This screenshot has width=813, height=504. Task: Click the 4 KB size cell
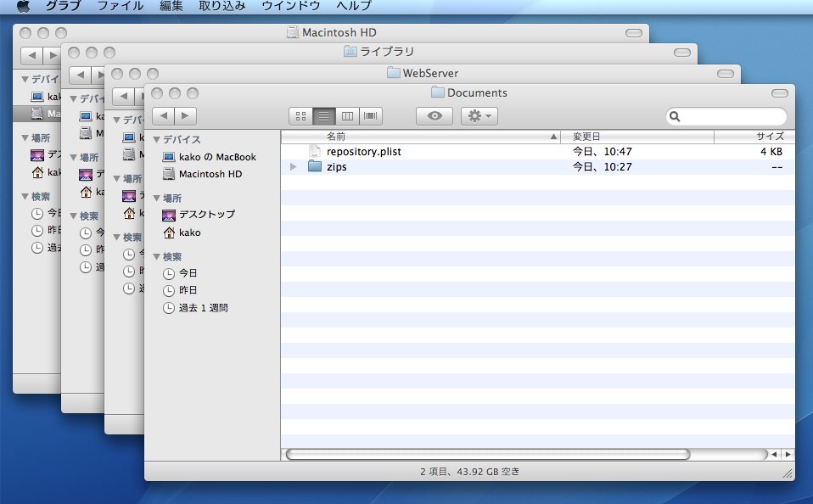click(771, 151)
